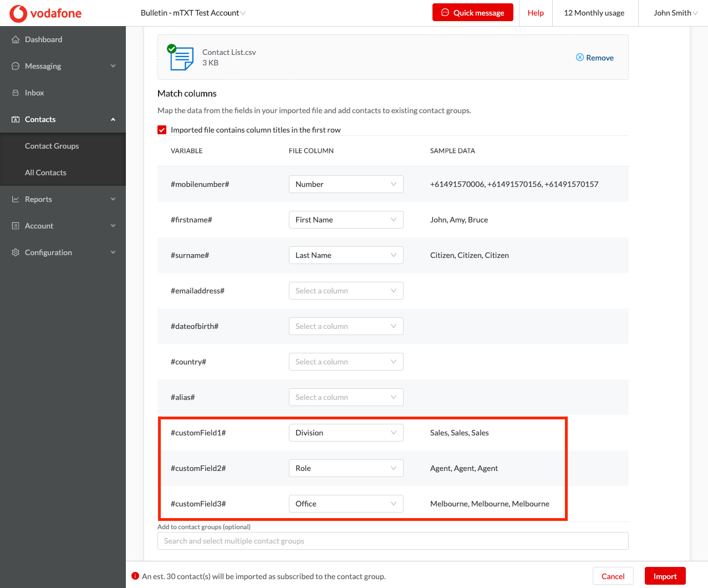
Task: Select the Messaging speech bubble icon
Action: tap(14, 65)
